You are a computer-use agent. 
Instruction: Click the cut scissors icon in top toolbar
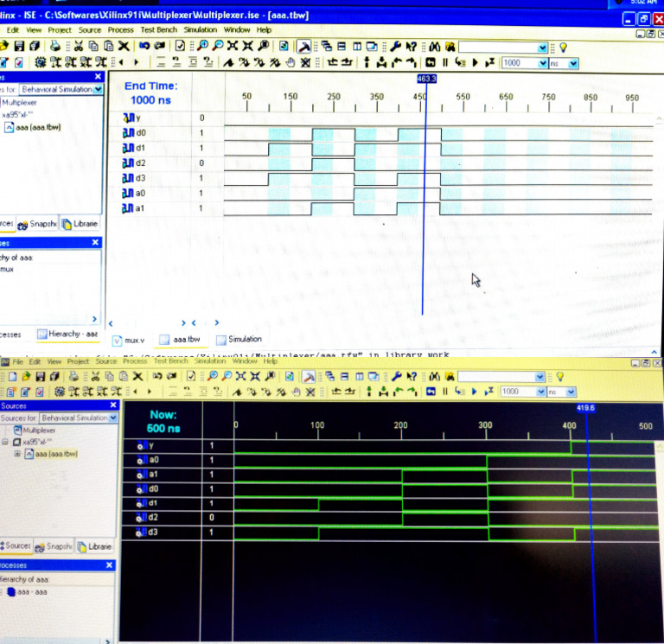point(78,46)
